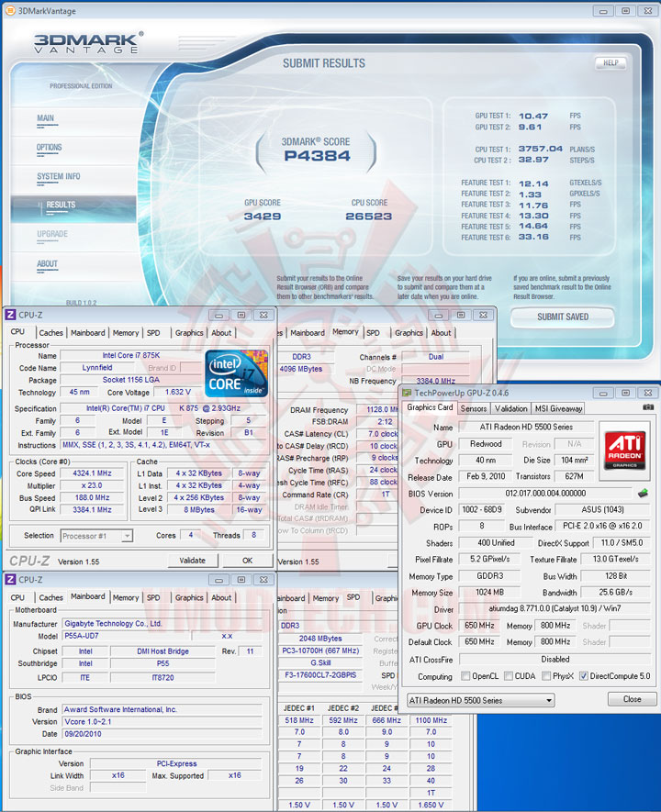This screenshot has height=812, width=661.
Task: Click the Validate button in CPU-Z
Action: click(192, 561)
